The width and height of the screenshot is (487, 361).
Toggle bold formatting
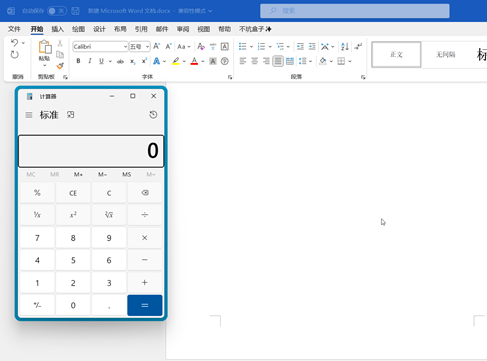tap(78, 61)
